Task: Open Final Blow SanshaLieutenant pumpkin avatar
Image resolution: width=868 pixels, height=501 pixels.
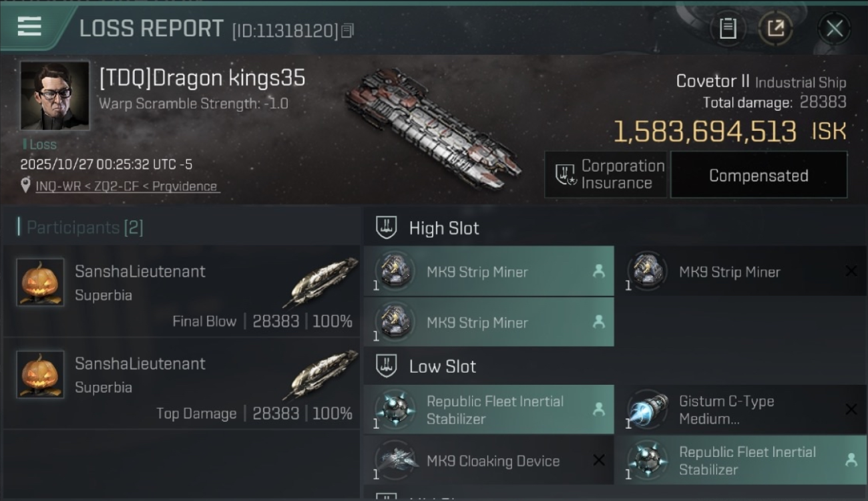Action: (40, 283)
